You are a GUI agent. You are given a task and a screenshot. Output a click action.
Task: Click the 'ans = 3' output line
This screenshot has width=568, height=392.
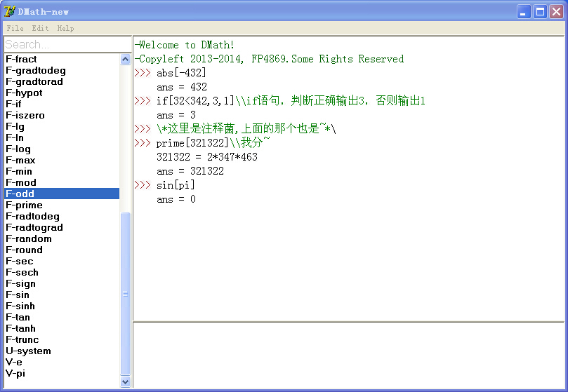(176, 115)
